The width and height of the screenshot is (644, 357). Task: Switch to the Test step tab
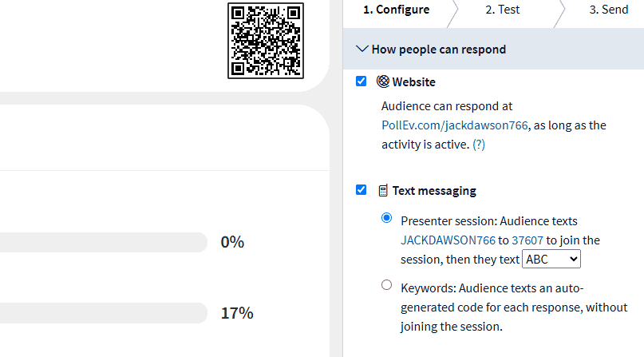click(502, 10)
